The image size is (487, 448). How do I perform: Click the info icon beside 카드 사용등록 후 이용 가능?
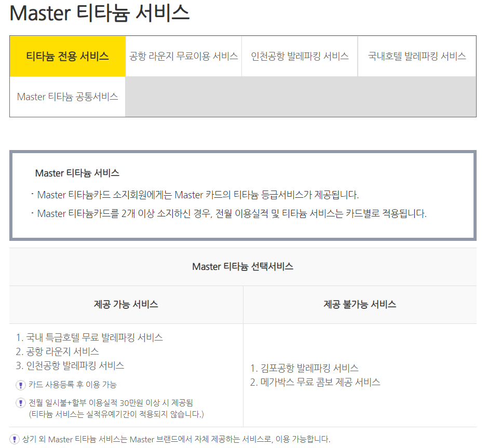[20, 385]
